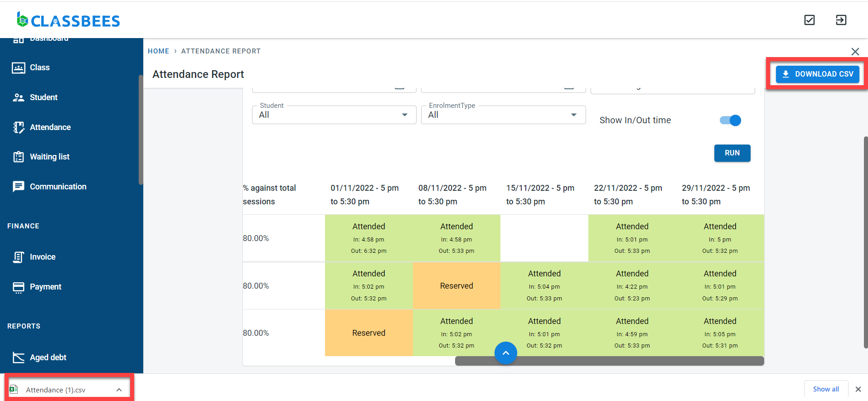Click the checkbox tasks icon in header

click(x=809, y=20)
